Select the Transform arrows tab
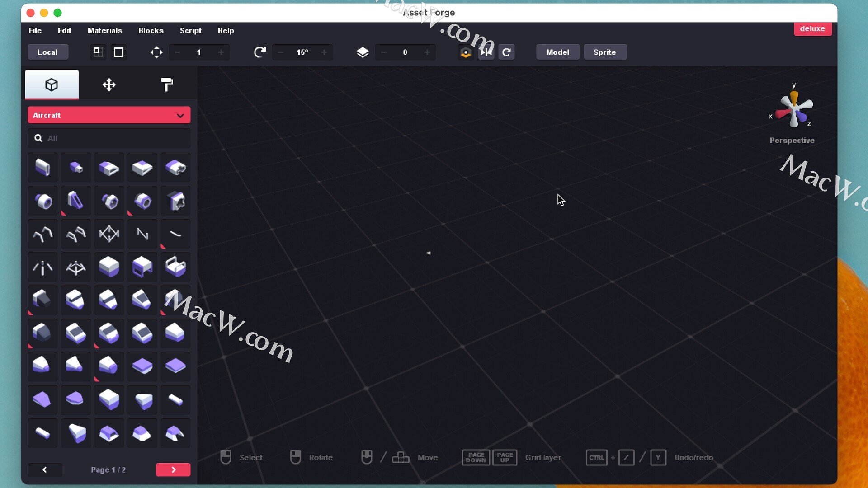This screenshot has height=488, width=868. click(109, 84)
